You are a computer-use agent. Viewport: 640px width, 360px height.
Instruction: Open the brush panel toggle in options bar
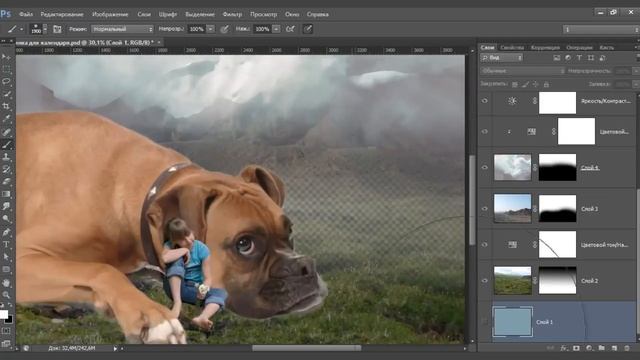point(57,29)
